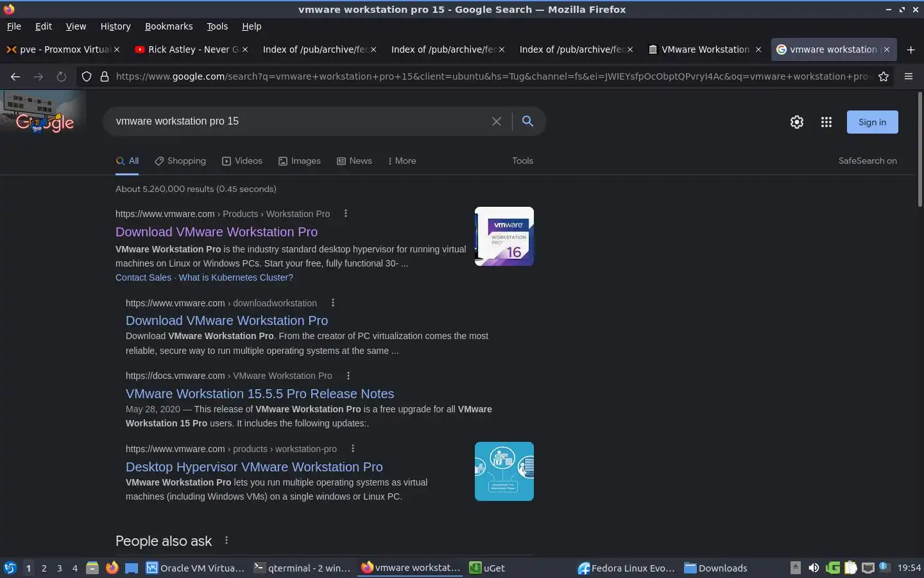Select the Shopping search filter
This screenshot has width=924, height=578.
[x=180, y=161]
